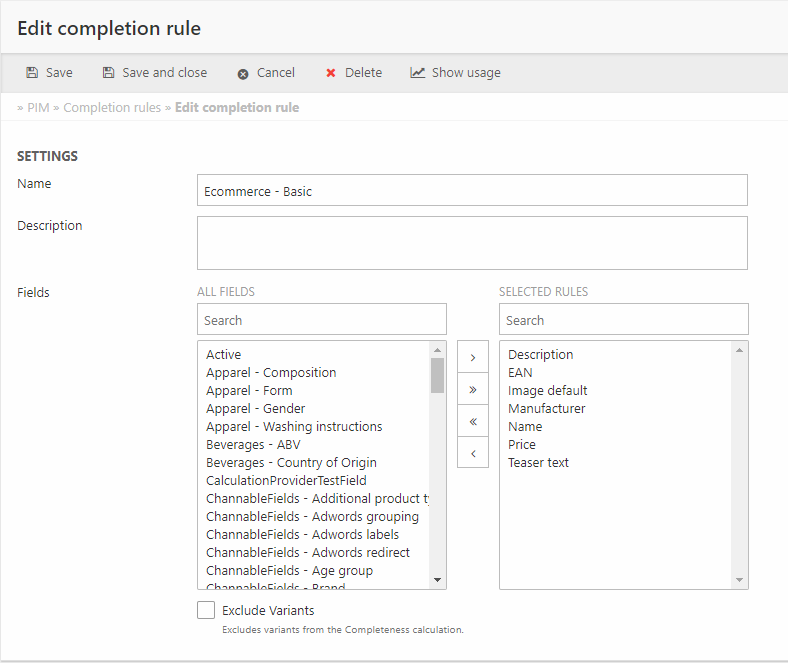Select Manufacturer in Selected Rules list
The width and height of the screenshot is (788, 663).
click(x=546, y=408)
